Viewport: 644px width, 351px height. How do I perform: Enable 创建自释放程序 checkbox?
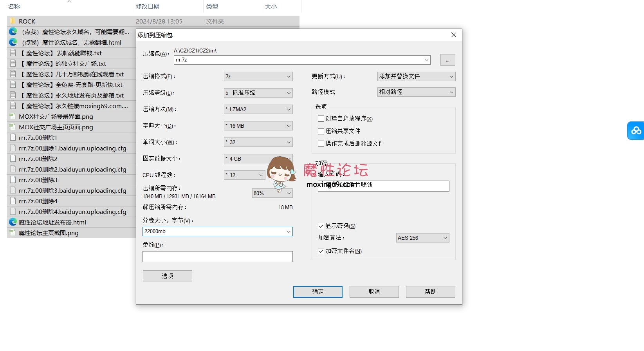[x=321, y=119]
